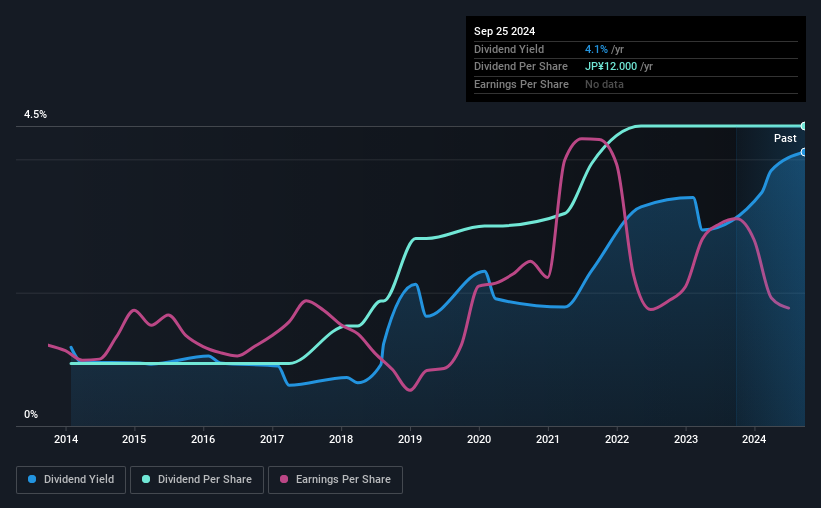Click the blue Dividend Yield legend dot
This screenshot has height=508, width=821.
(x=32, y=479)
